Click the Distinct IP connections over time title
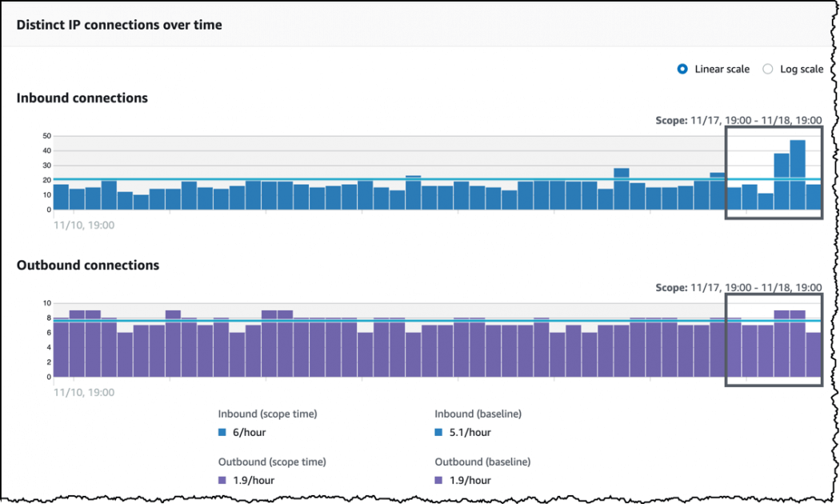 tap(119, 25)
